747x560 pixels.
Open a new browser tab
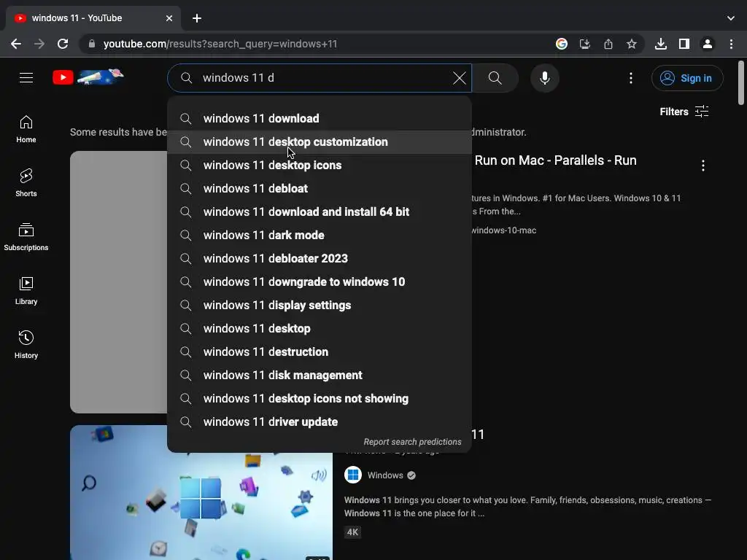pyautogui.click(x=197, y=18)
